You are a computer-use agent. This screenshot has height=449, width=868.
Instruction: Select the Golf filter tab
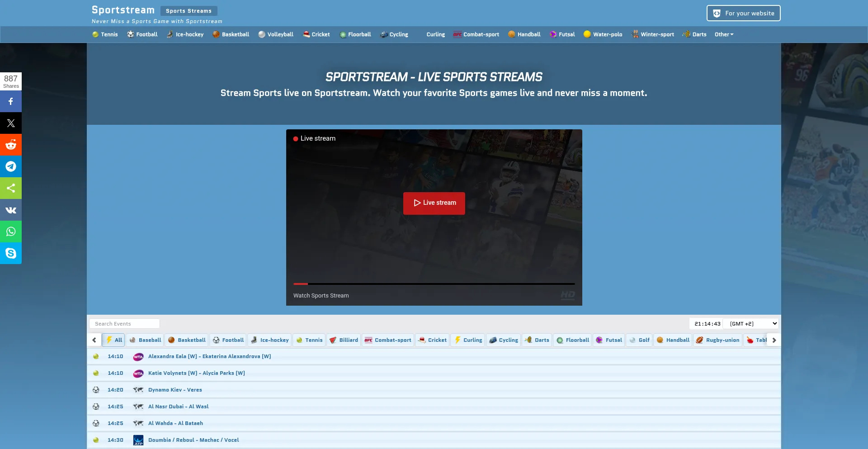click(640, 340)
